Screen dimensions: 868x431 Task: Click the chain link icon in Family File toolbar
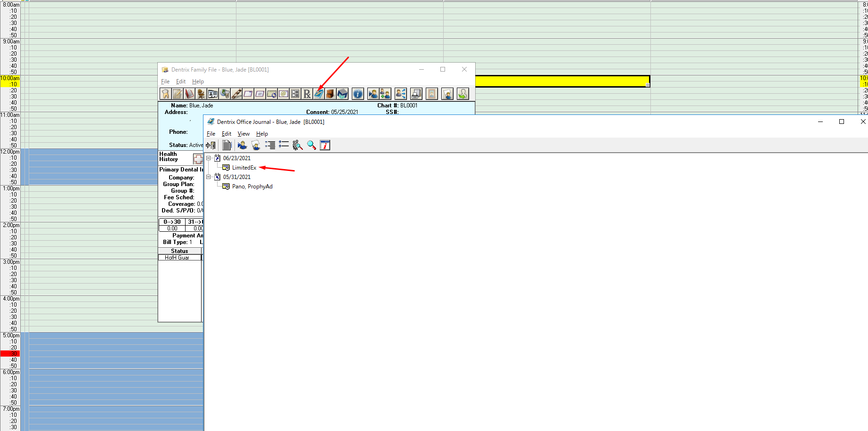pyautogui.click(x=236, y=94)
